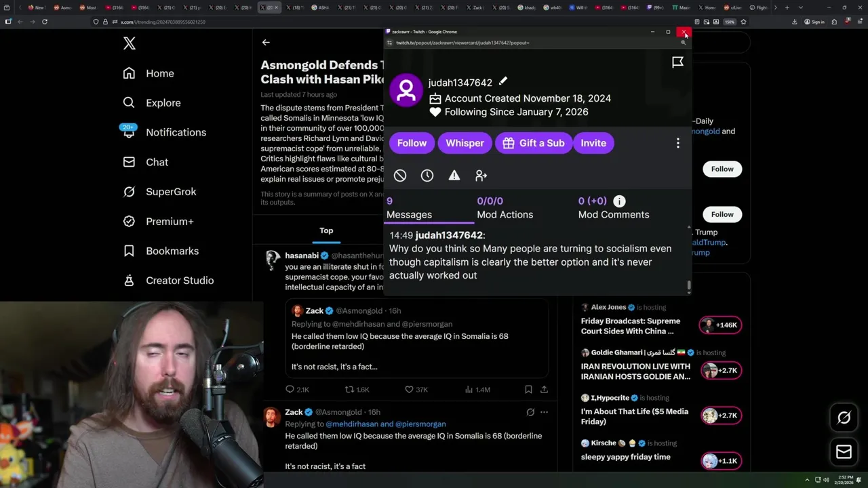Click the report flag icon in Twitch viewer card
This screenshot has height=488, width=868.
677,62
